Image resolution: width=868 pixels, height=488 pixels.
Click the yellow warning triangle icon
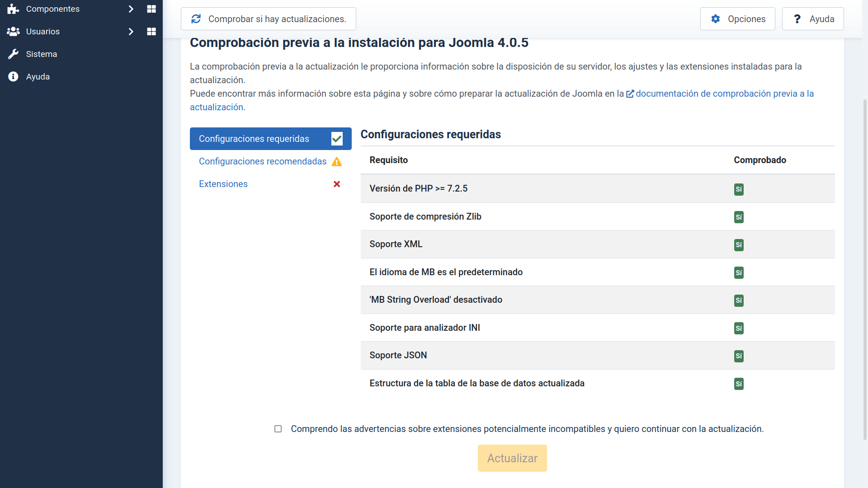(337, 162)
